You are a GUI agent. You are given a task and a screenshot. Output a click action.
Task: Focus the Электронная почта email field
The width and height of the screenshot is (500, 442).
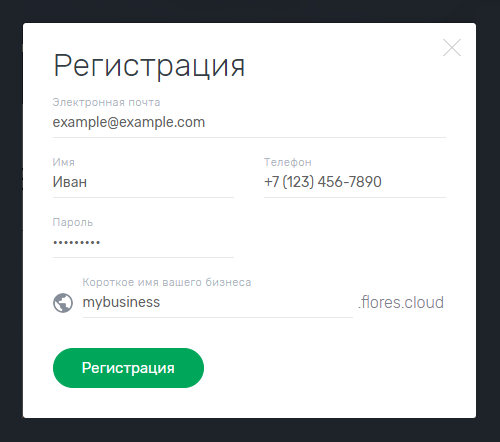pyautogui.click(x=249, y=123)
